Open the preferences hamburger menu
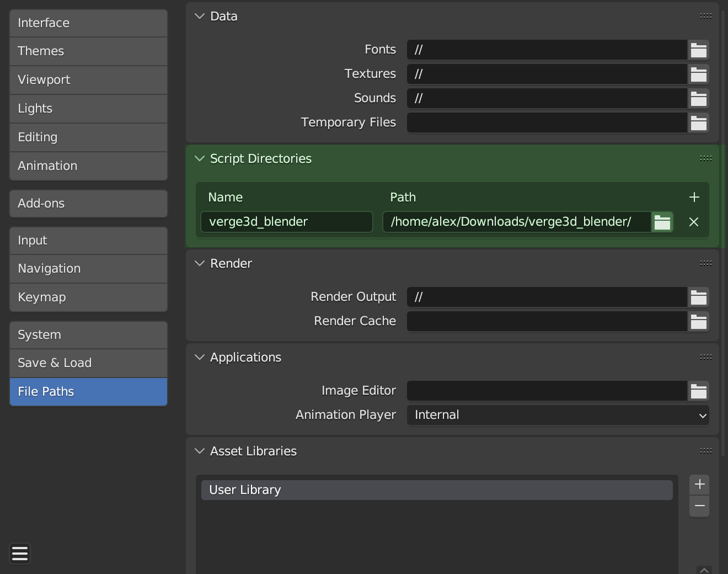The image size is (728, 574). click(20, 553)
